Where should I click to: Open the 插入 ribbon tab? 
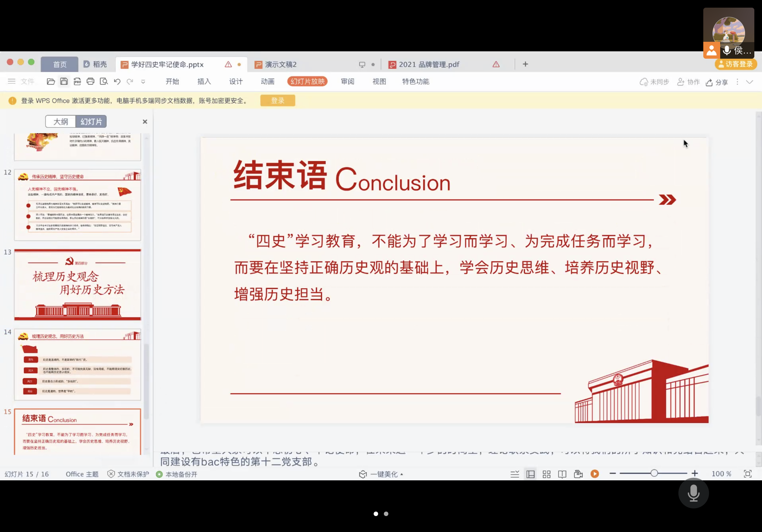coord(204,82)
